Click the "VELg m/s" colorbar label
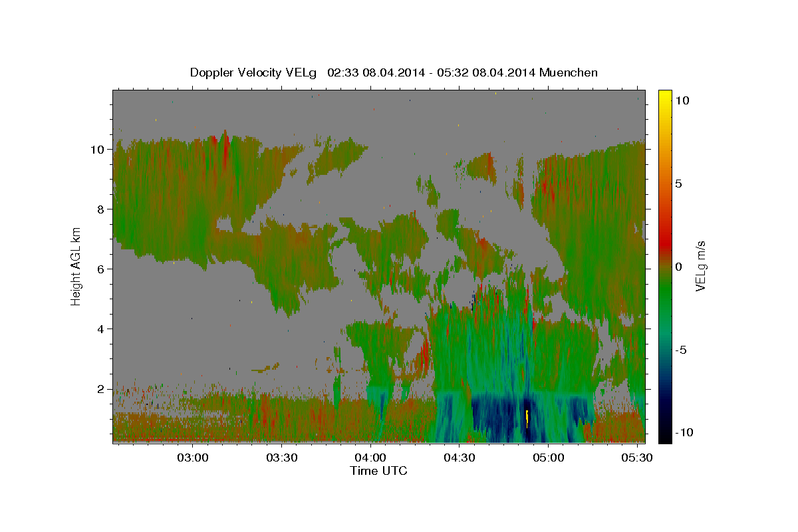 point(700,265)
